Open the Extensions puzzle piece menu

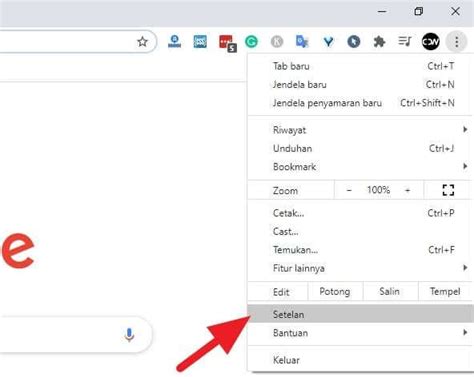[x=379, y=42]
